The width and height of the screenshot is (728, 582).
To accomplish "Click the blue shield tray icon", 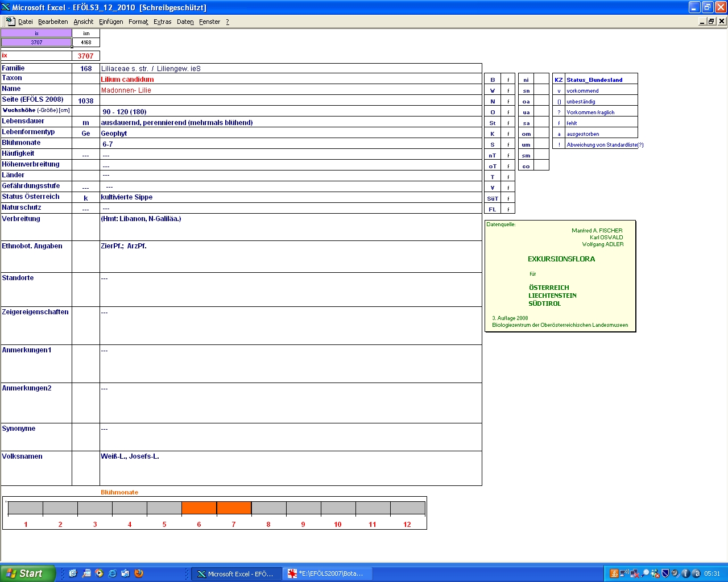I will [x=665, y=573].
